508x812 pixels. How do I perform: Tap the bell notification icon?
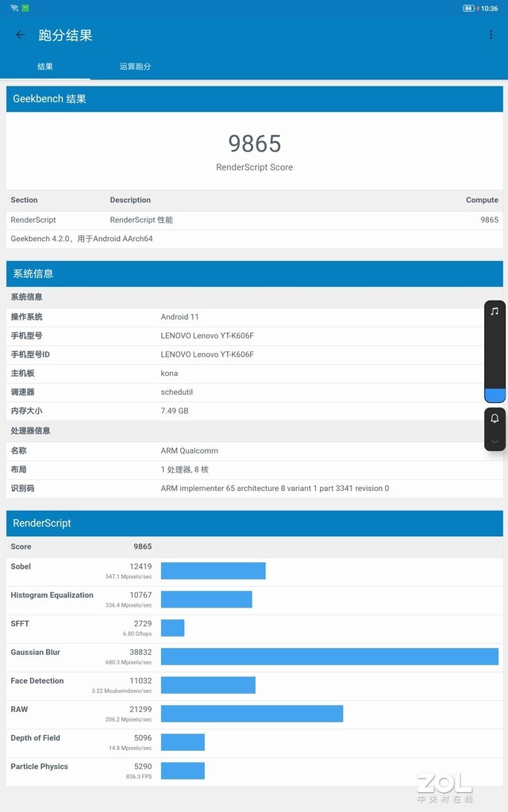click(x=495, y=419)
